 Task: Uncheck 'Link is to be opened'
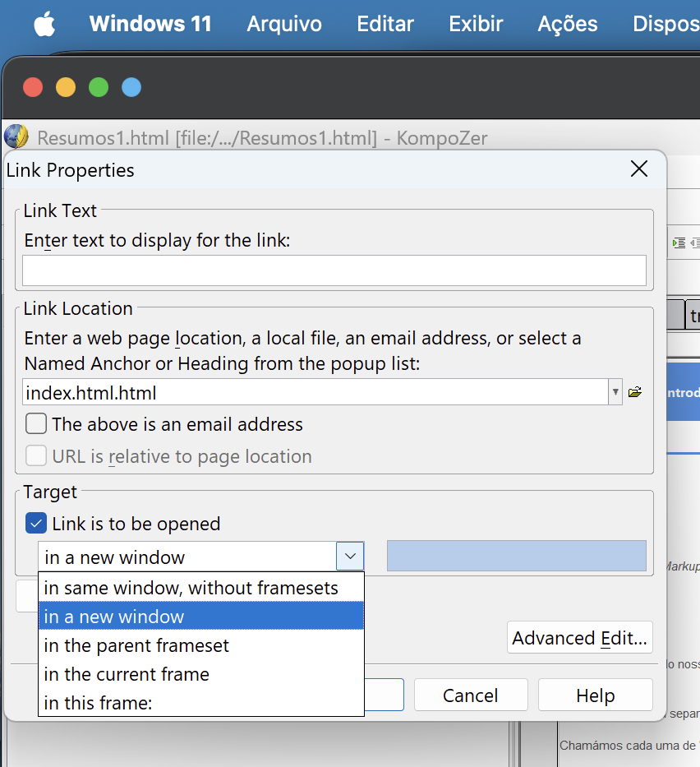pyautogui.click(x=36, y=524)
